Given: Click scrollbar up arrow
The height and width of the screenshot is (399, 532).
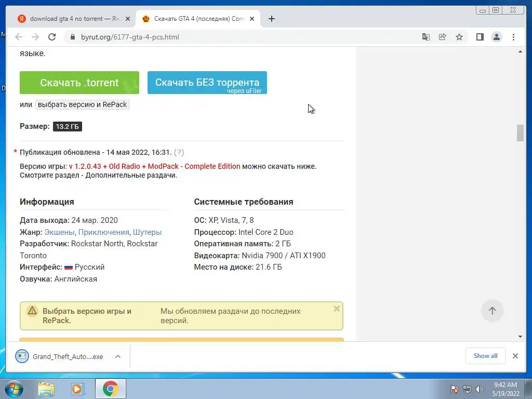Looking at the screenshot, I should point(520,52).
